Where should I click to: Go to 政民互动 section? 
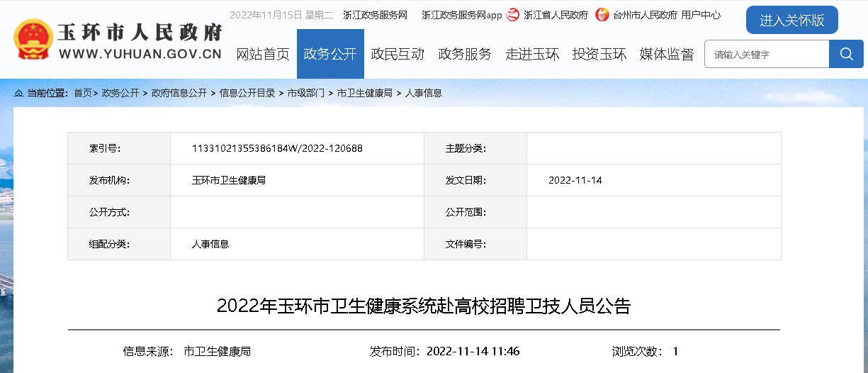398,54
